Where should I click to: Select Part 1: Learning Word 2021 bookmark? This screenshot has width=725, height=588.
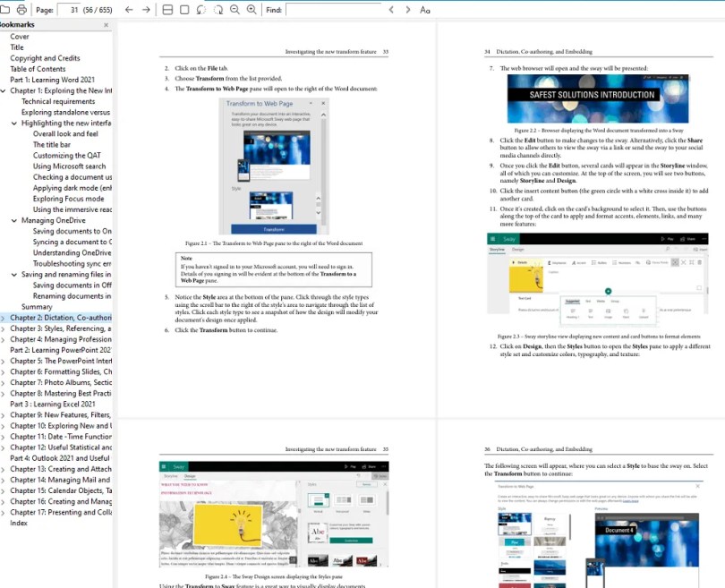click(x=52, y=80)
